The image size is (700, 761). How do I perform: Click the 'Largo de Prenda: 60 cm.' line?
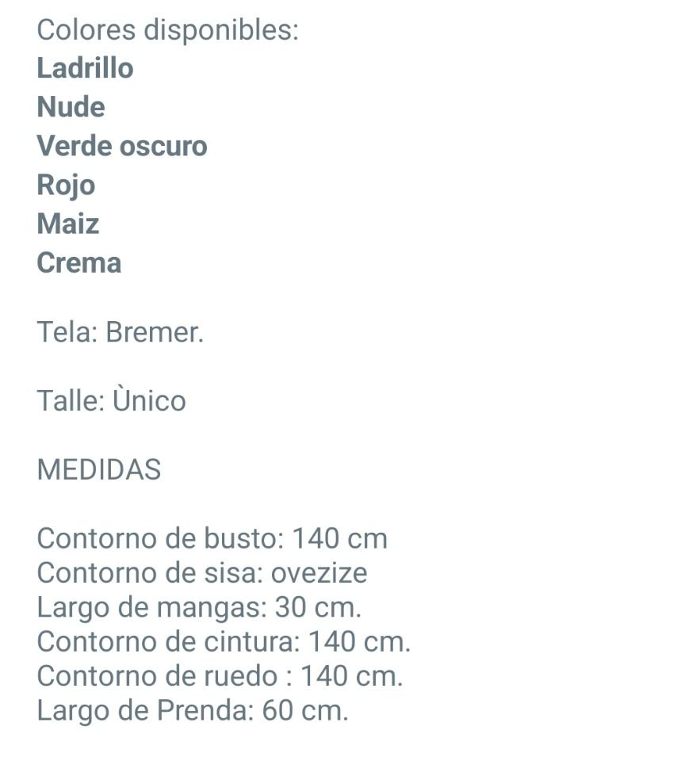pyautogui.click(x=193, y=711)
